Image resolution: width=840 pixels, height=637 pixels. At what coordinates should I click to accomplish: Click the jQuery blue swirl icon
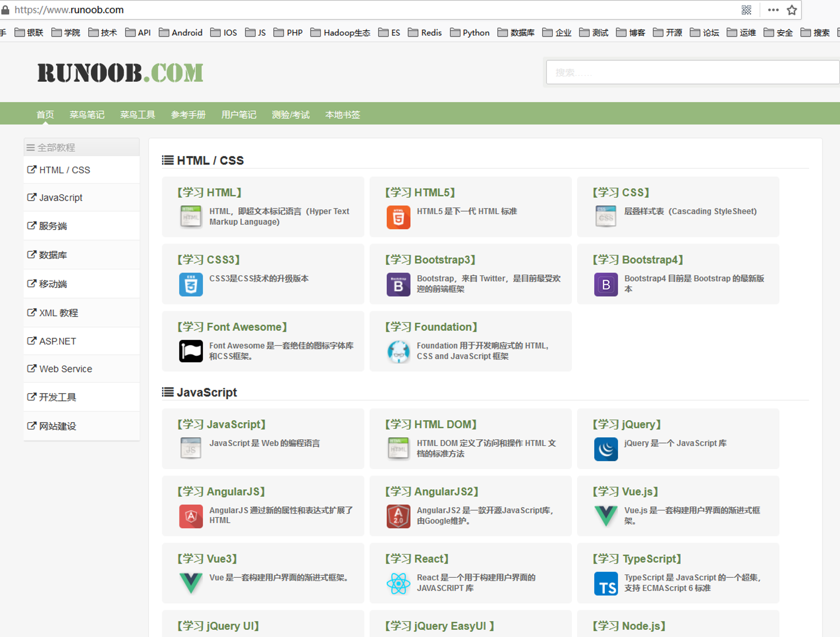tap(606, 449)
